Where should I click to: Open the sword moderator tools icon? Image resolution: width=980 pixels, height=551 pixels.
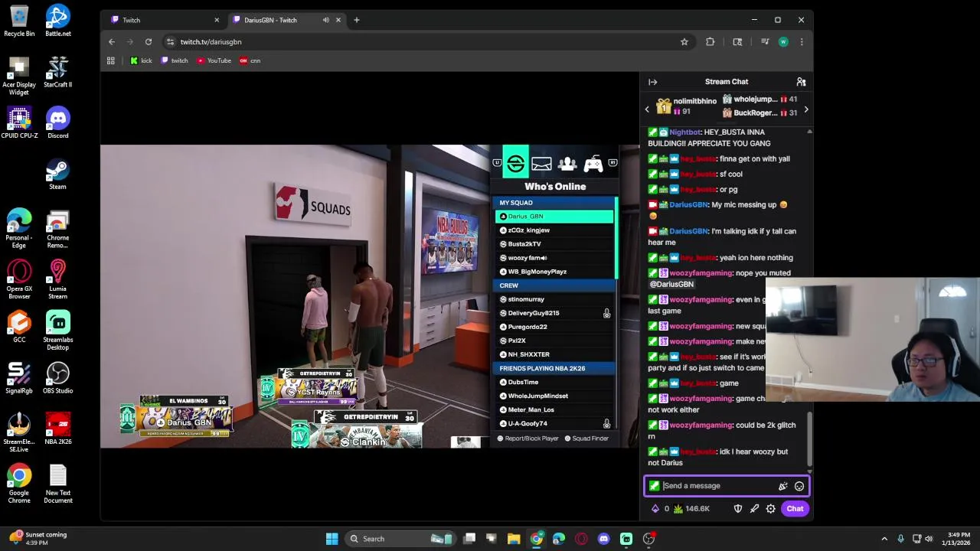coord(754,508)
